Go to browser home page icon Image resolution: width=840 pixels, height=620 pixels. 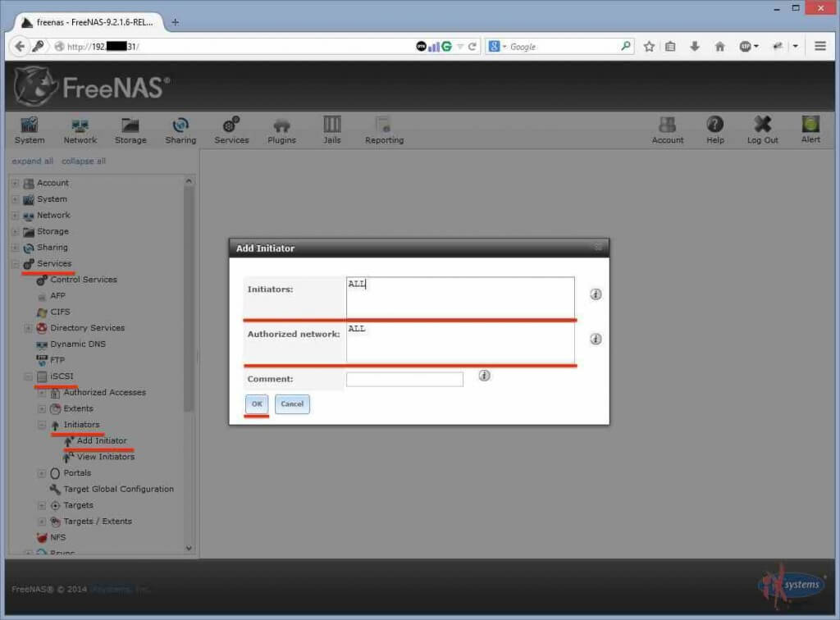[720, 47]
